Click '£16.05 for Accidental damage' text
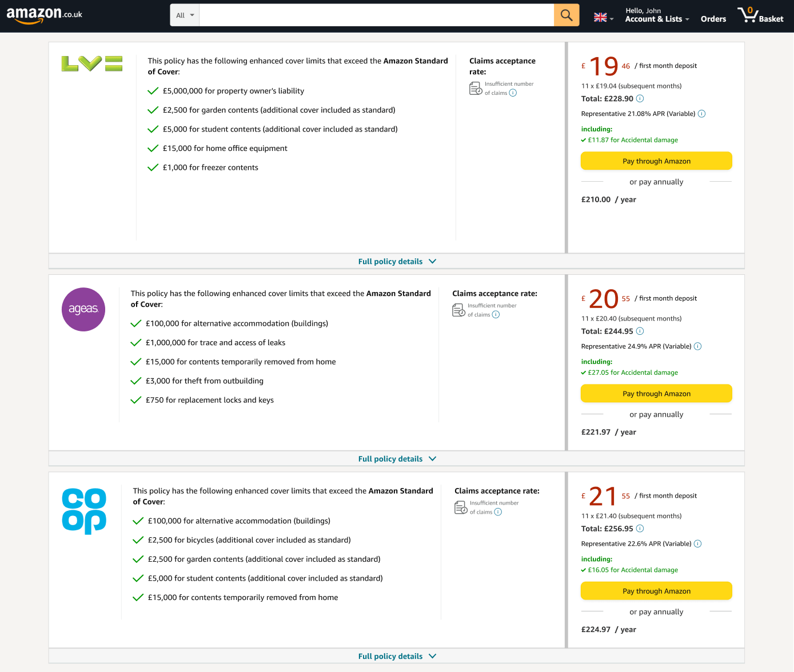The width and height of the screenshot is (794, 672). tap(633, 570)
